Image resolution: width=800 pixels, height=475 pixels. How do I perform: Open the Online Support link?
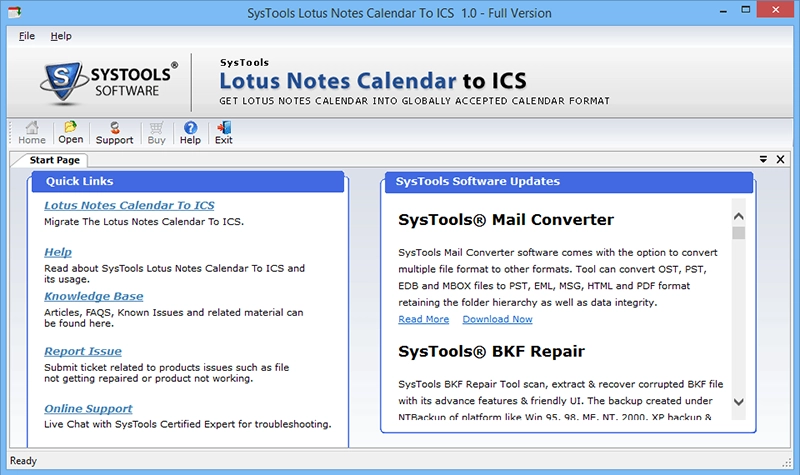click(88, 409)
